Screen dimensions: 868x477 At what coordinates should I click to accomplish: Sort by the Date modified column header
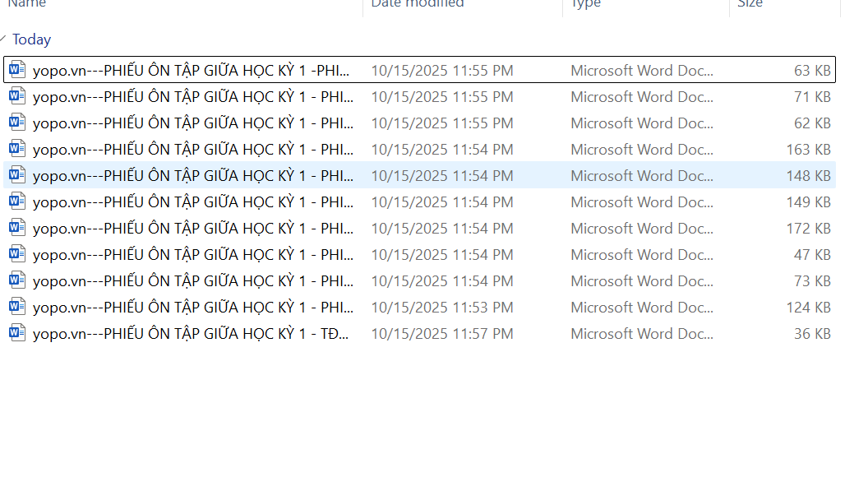click(x=418, y=4)
